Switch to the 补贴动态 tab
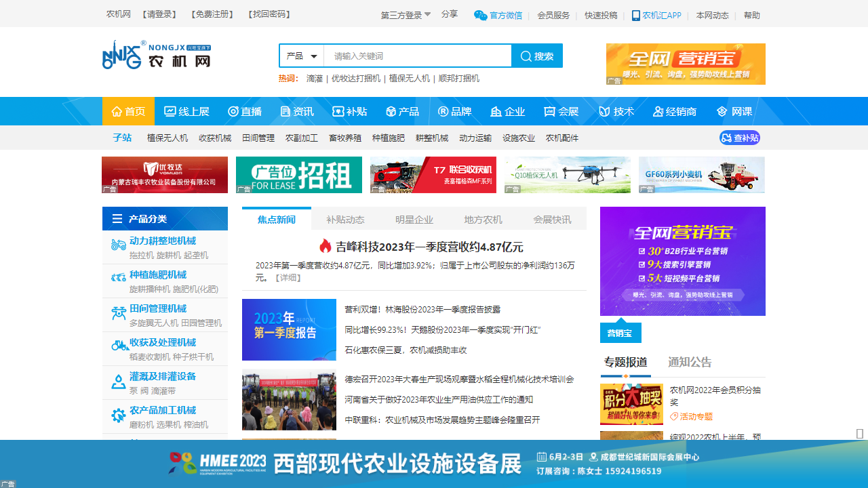868x488 pixels. click(346, 218)
